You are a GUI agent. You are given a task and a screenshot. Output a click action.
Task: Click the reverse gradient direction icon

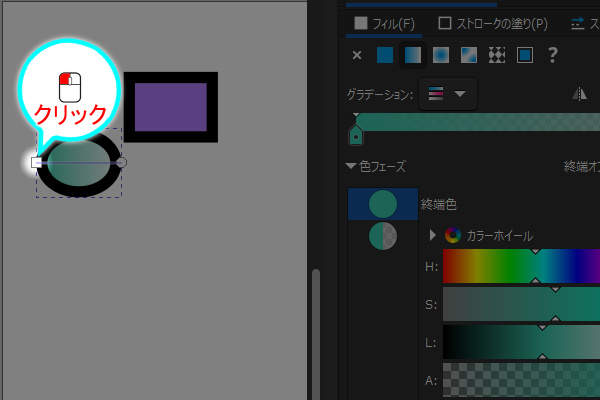click(x=579, y=93)
